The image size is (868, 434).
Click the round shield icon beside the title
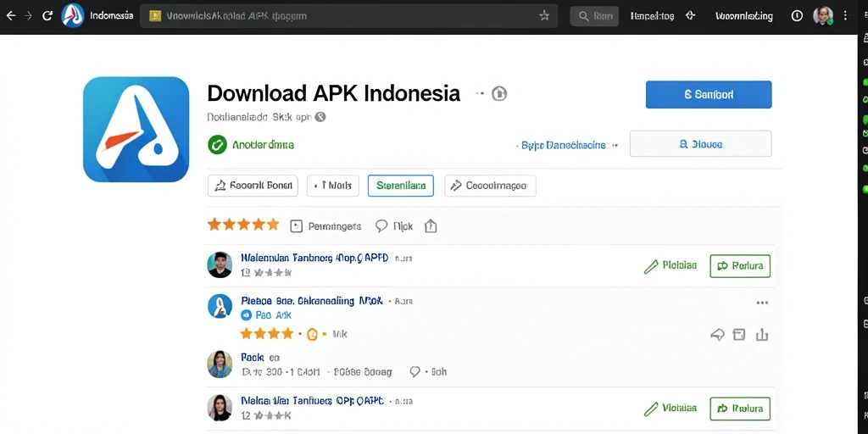[499, 93]
